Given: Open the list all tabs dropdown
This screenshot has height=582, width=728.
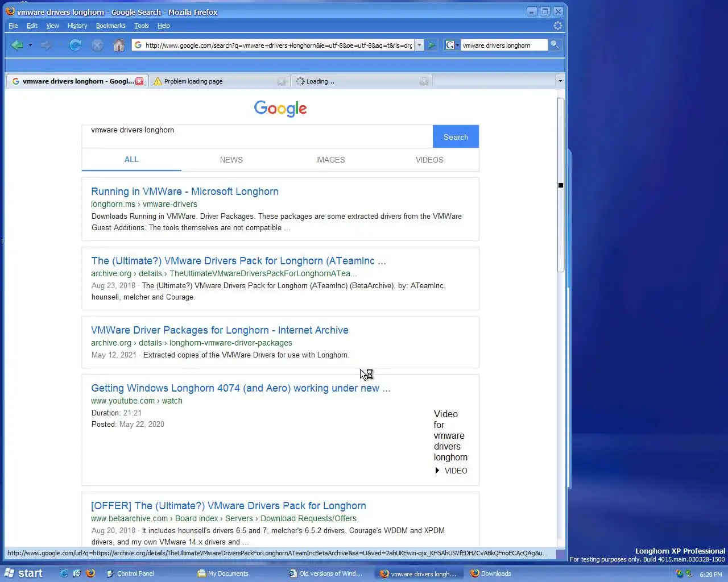Looking at the screenshot, I should pyautogui.click(x=560, y=81).
